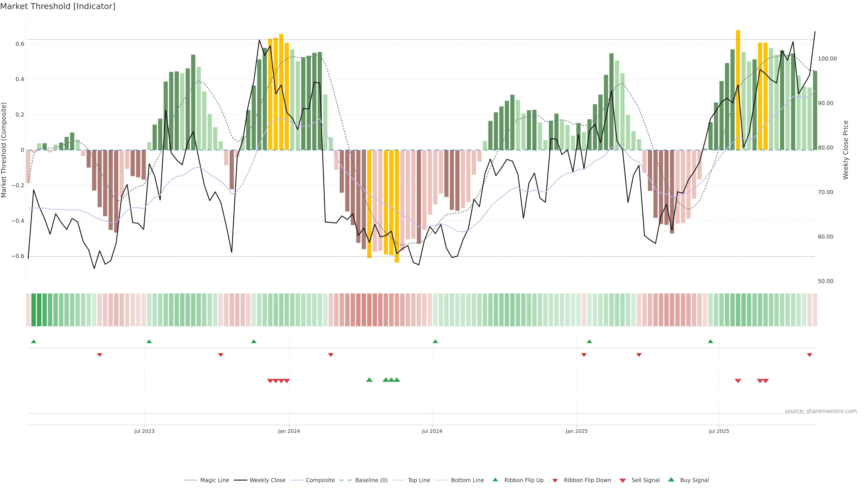Click the first ribbon flip up marker
This screenshot has height=488, width=868.
tap(33, 342)
